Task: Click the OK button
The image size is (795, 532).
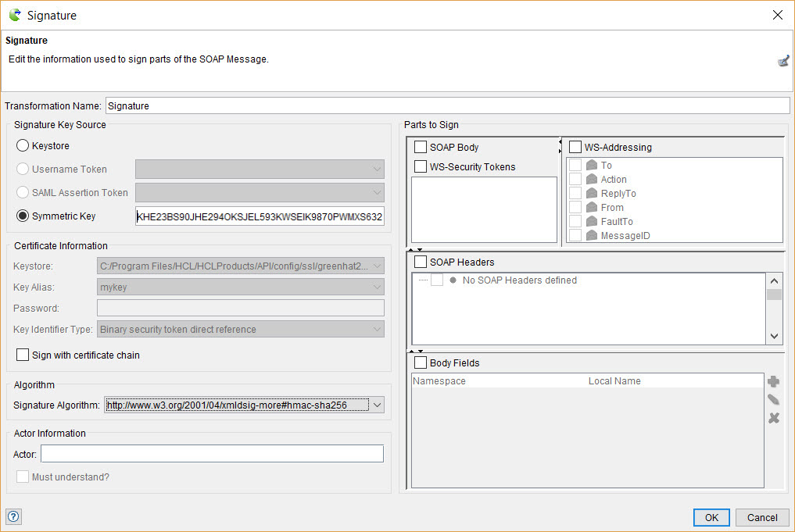Action: 711,517
